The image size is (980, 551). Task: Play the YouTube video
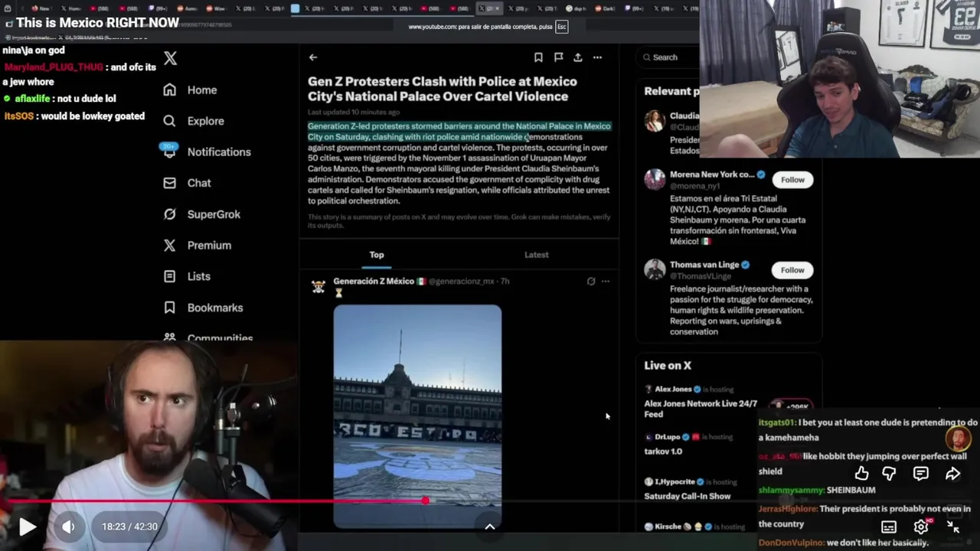click(x=27, y=527)
